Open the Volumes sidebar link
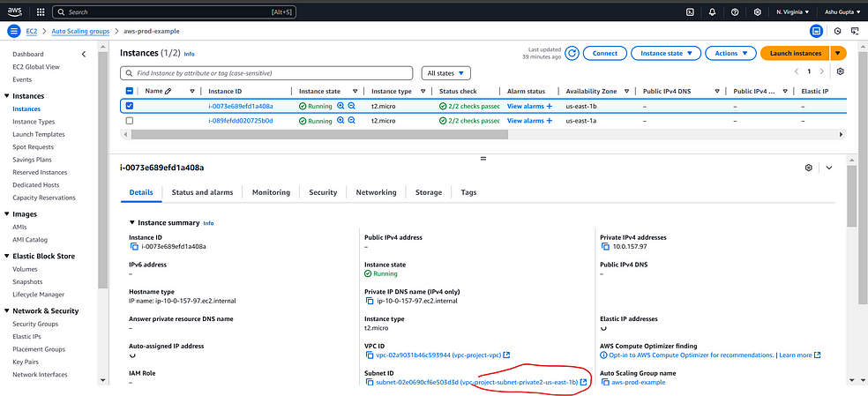This screenshot has width=868, height=396. 25,269
